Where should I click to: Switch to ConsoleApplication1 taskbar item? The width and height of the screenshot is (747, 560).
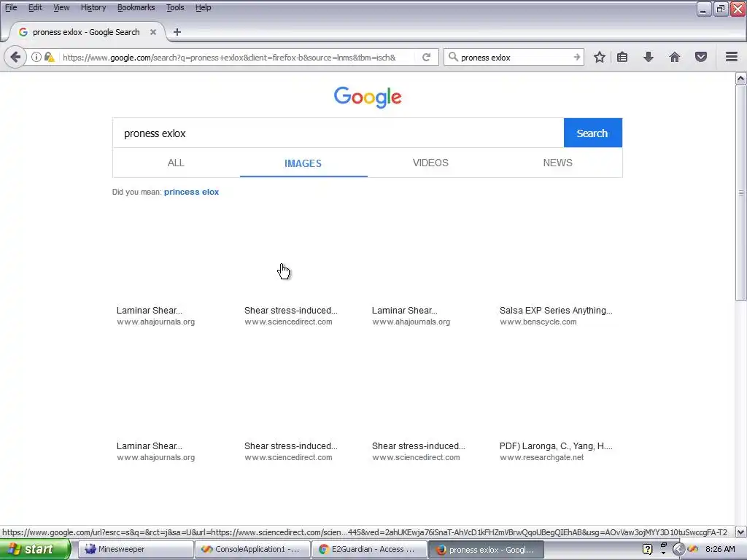252,550
